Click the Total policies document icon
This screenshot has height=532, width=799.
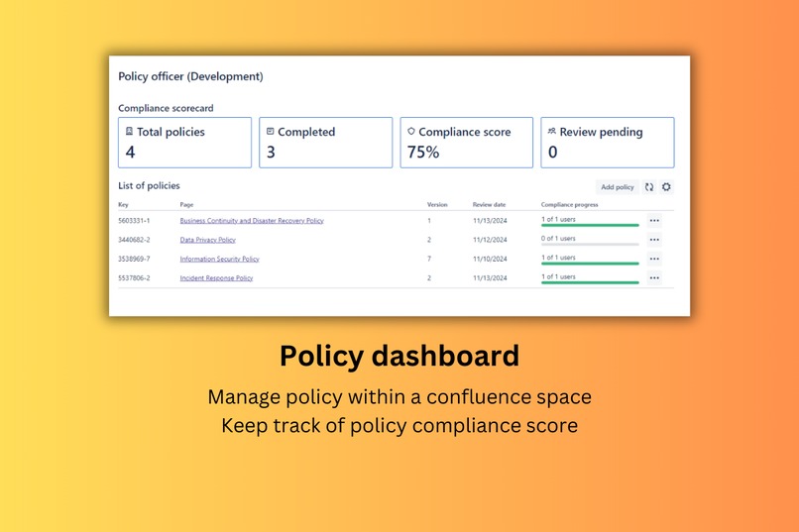pyautogui.click(x=130, y=132)
